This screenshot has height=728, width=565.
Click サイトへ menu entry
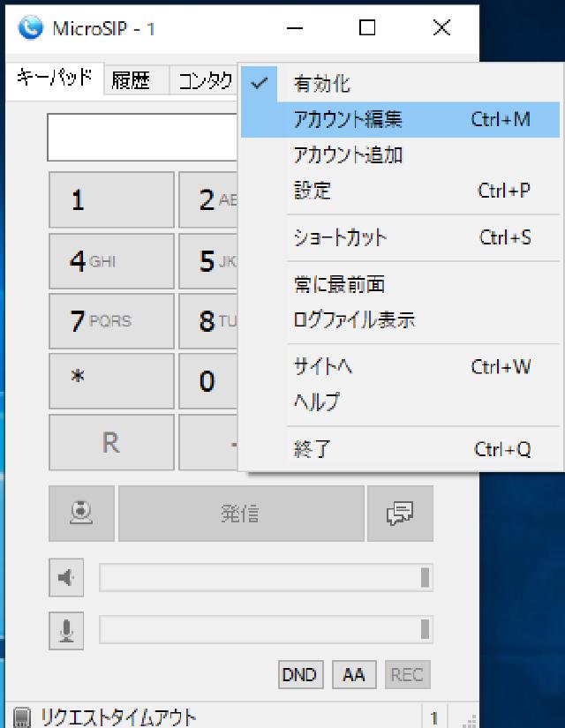[400, 367]
